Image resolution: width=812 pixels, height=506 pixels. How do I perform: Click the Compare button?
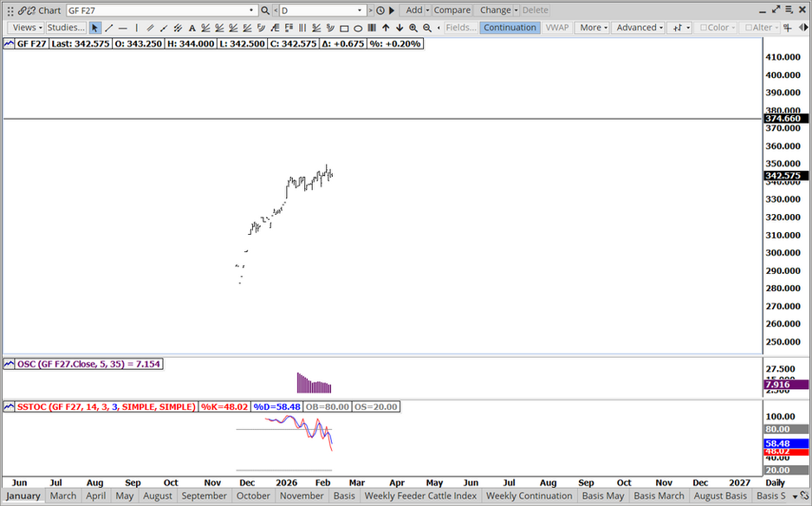point(452,10)
